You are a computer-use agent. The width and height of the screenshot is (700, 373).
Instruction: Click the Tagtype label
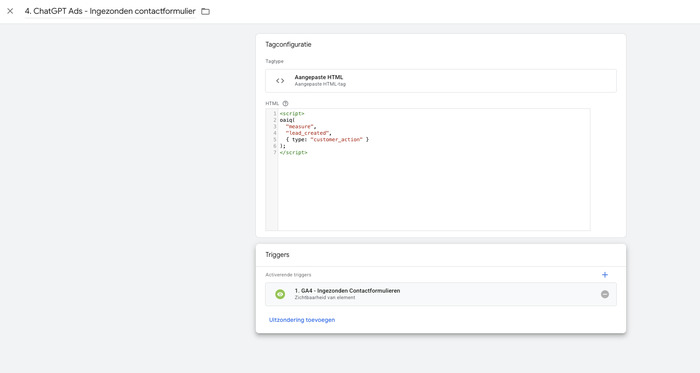click(274, 61)
